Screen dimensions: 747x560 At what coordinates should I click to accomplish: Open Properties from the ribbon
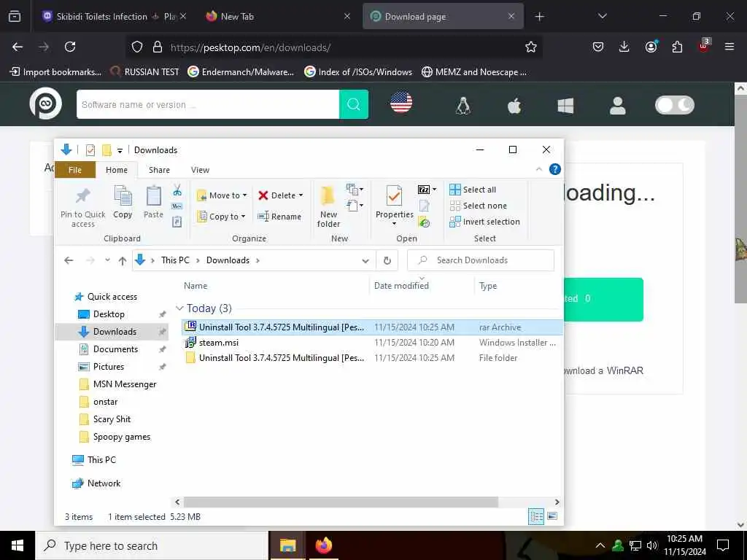395,206
